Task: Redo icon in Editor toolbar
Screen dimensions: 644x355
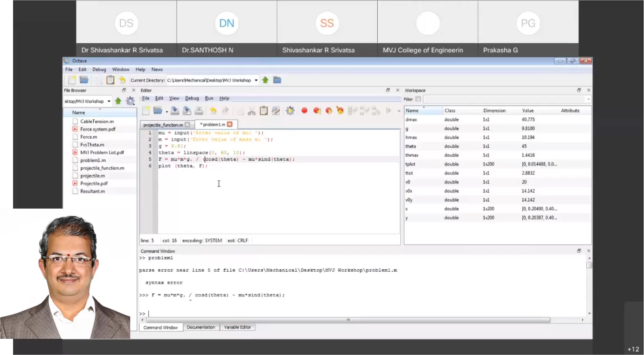Action: (x=225, y=110)
